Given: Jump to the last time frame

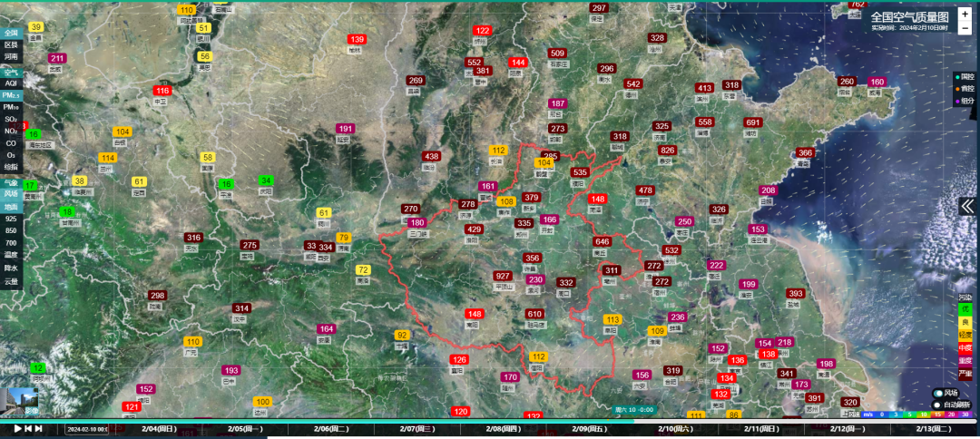Looking at the screenshot, I should (x=39, y=429).
